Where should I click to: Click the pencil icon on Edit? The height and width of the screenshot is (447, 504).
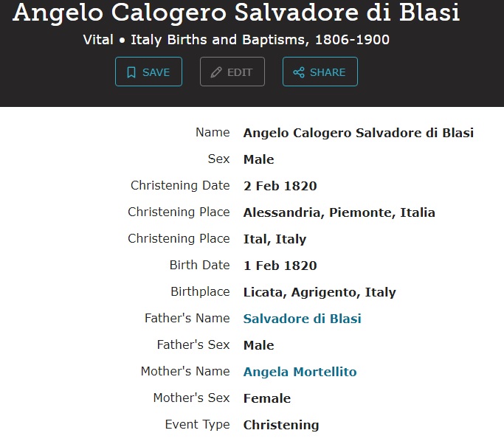[216, 72]
